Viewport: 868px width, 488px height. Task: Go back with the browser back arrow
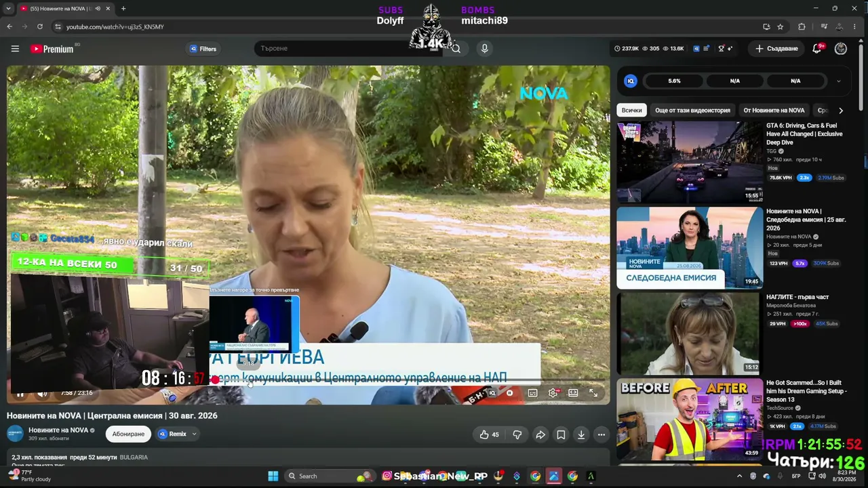tap(9, 26)
